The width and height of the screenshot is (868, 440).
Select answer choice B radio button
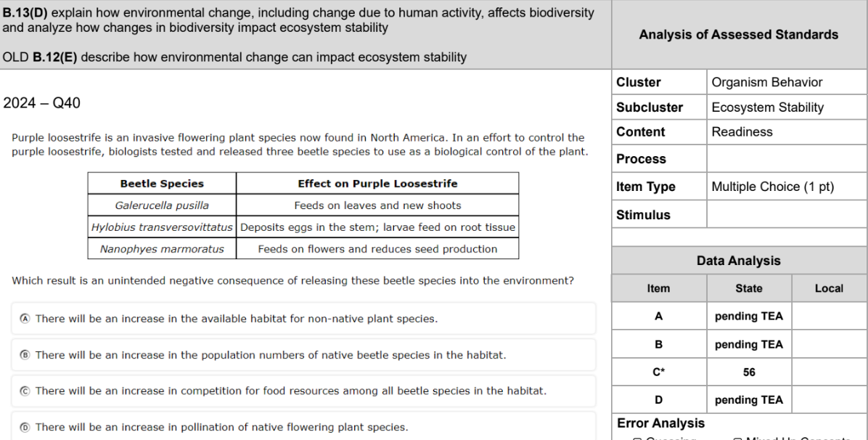point(25,354)
